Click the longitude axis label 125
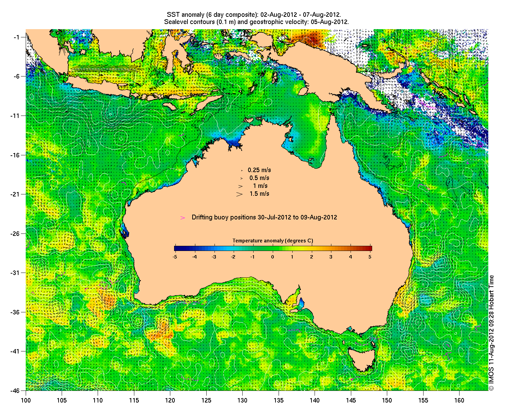This screenshot has height=420, width=514. click(x=206, y=400)
